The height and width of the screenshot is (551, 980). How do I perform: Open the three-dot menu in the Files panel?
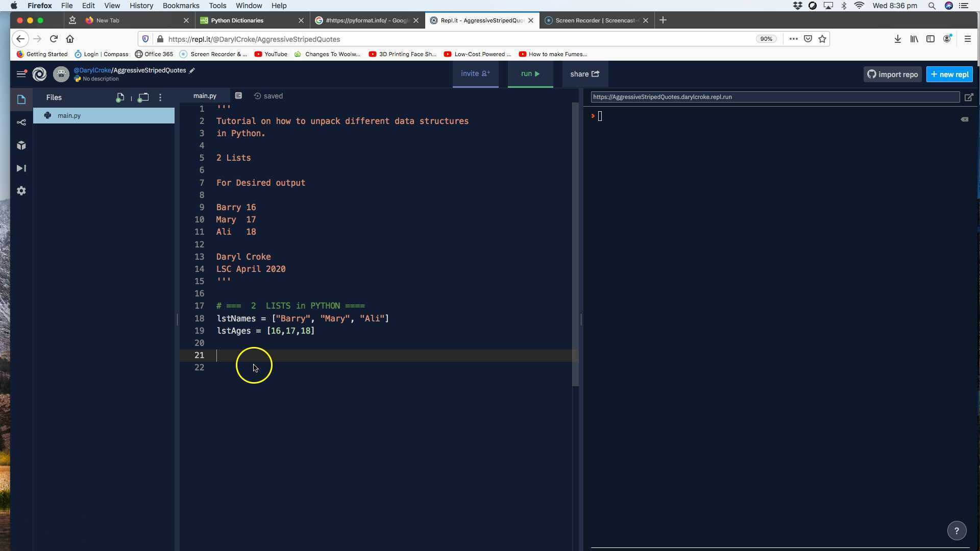(x=161, y=97)
